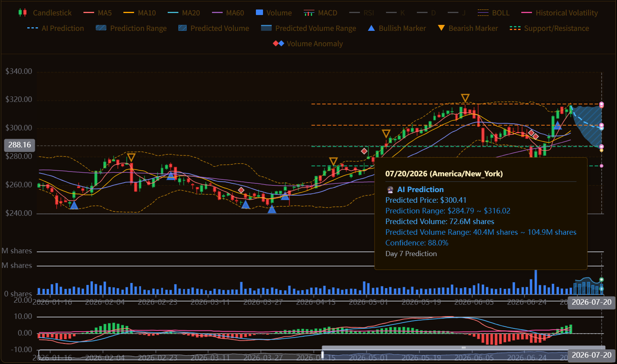Toggle Prediction Range legend item

pos(131,28)
